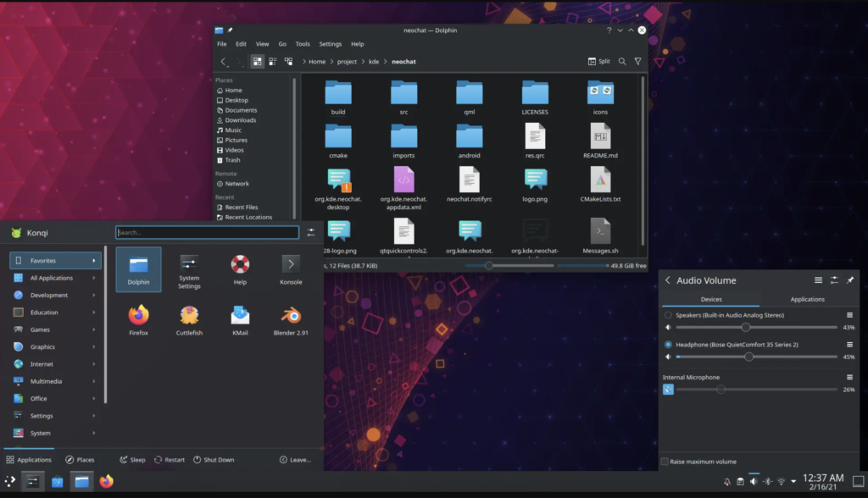The width and height of the screenshot is (868, 498).
Task: Open Firefox from the taskbar
Action: coord(106,481)
